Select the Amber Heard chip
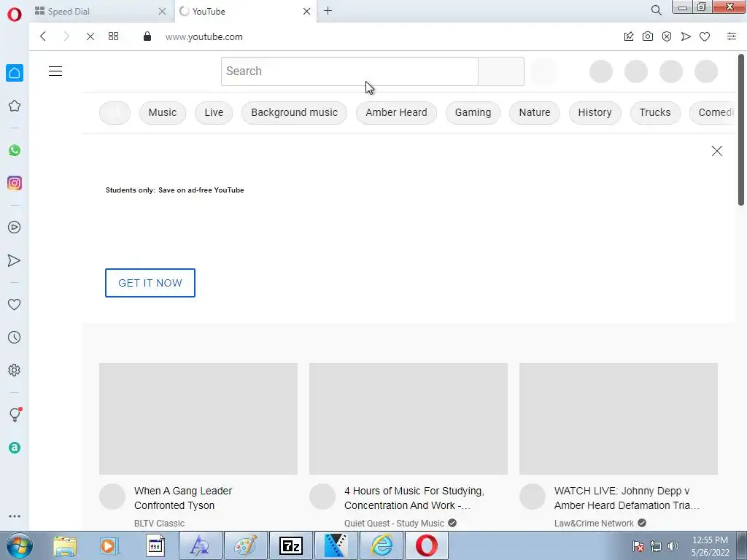Viewport: 747px width, 560px height. (396, 113)
